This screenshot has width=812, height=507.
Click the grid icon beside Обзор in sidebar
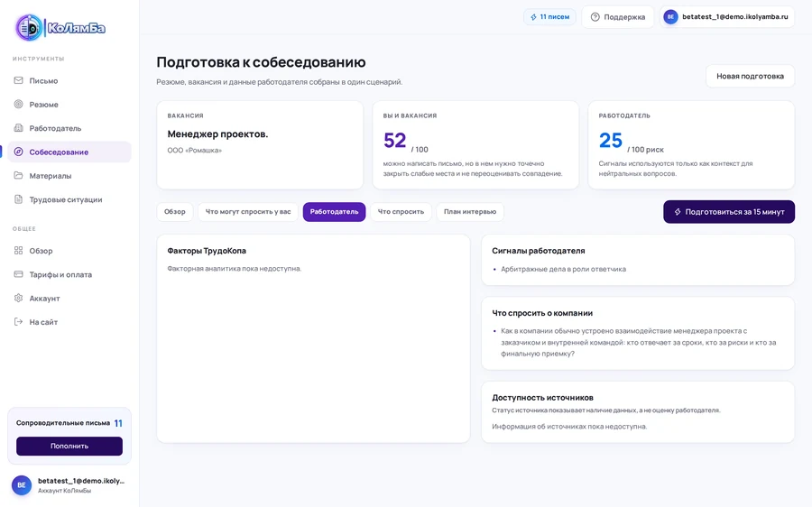(x=19, y=251)
